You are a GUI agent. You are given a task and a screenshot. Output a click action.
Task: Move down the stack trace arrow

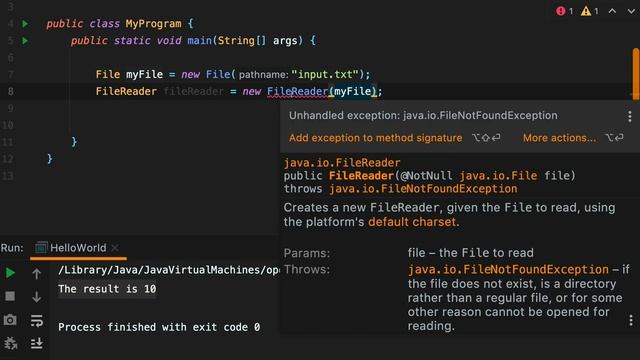36,297
